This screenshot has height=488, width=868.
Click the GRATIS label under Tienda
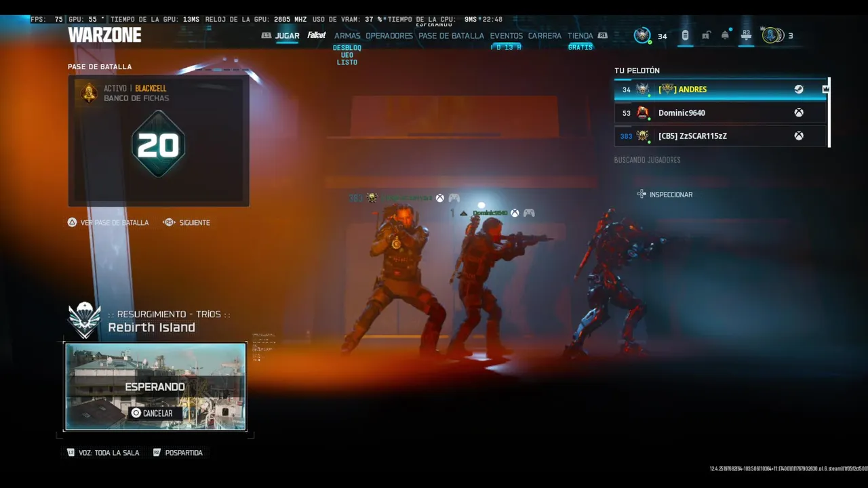pyautogui.click(x=580, y=47)
